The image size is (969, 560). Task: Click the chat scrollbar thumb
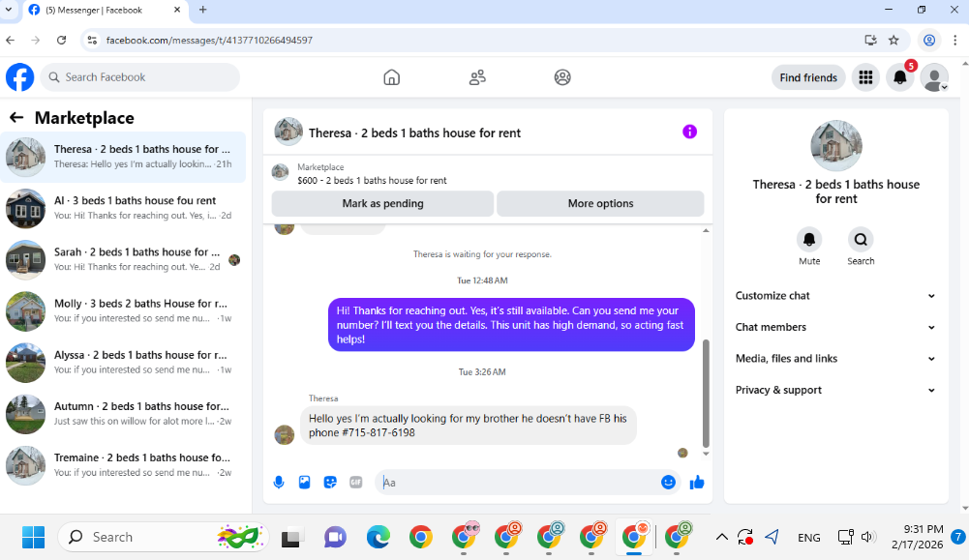click(x=706, y=393)
